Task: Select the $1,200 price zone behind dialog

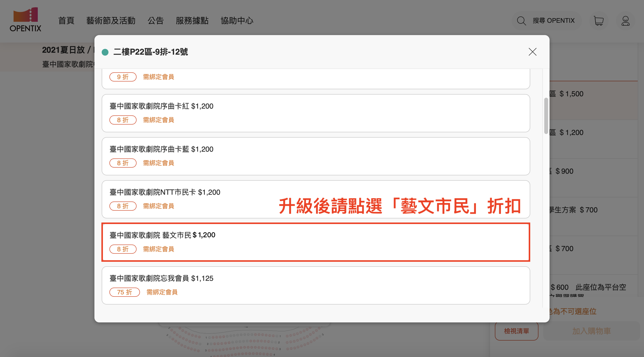Action: tap(593, 139)
